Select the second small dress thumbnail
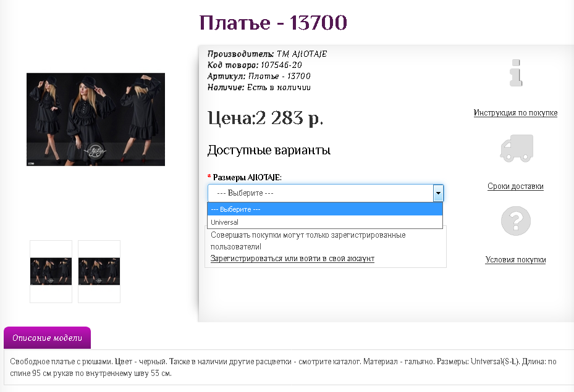The width and height of the screenshot is (574, 392). (x=99, y=272)
